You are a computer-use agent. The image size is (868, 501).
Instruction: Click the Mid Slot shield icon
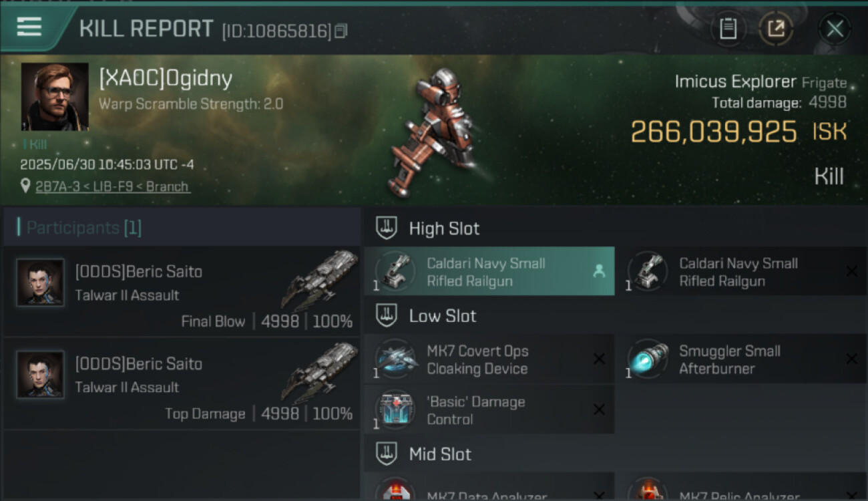click(387, 454)
